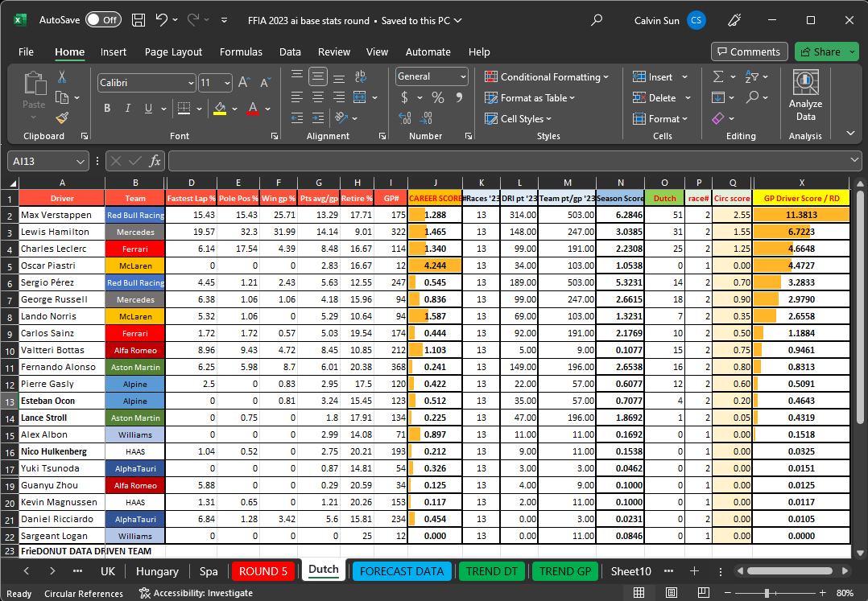Apply Italic formatting

coord(128,109)
